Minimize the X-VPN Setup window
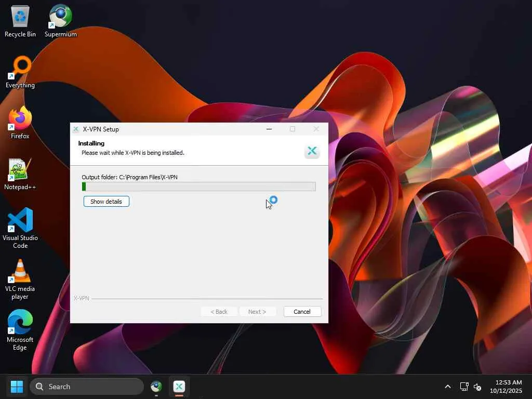 (x=269, y=129)
